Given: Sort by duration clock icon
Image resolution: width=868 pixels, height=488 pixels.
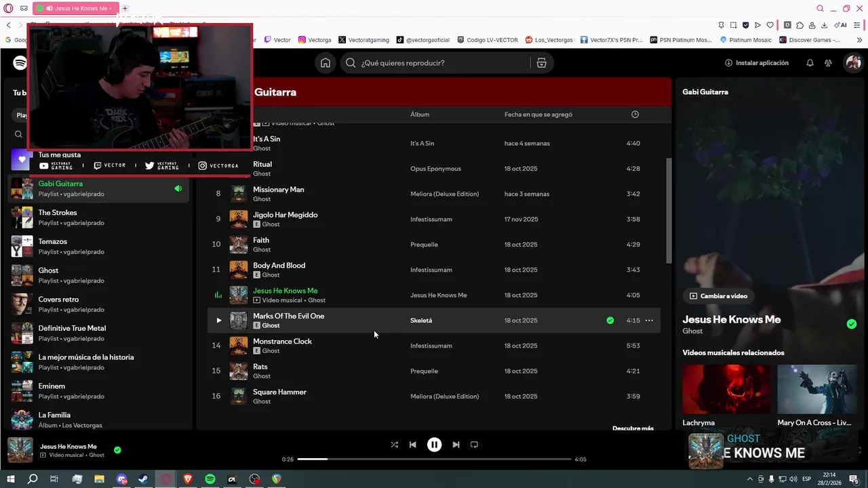Looking at the screenshot, I should point(635,115).
